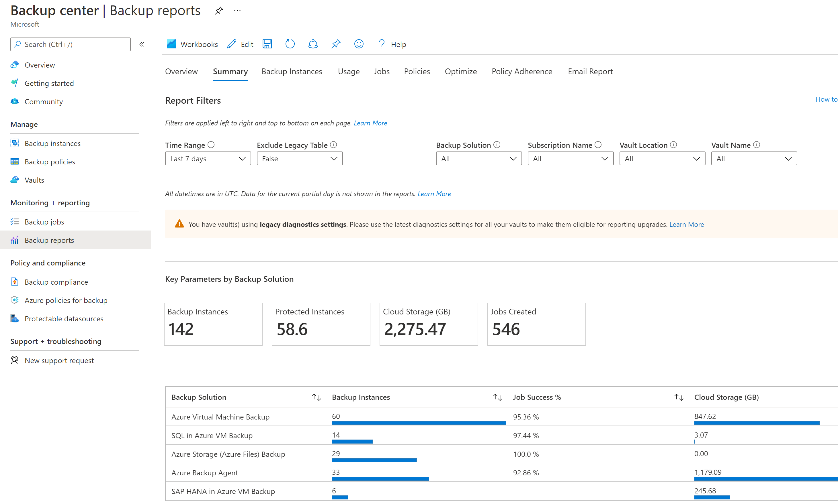Navigate to the Optimize tab

(x=460, y=71)
